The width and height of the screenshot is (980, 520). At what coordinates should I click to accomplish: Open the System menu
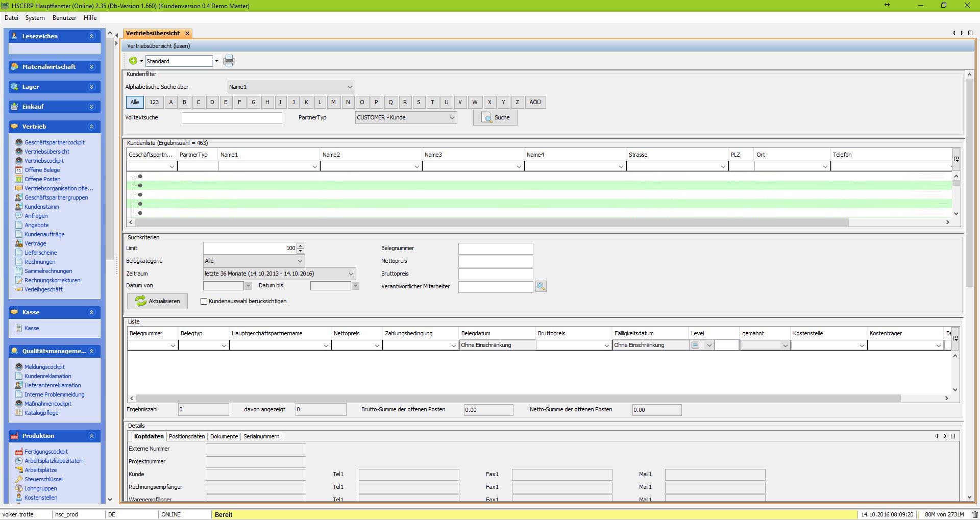point(35,18)
